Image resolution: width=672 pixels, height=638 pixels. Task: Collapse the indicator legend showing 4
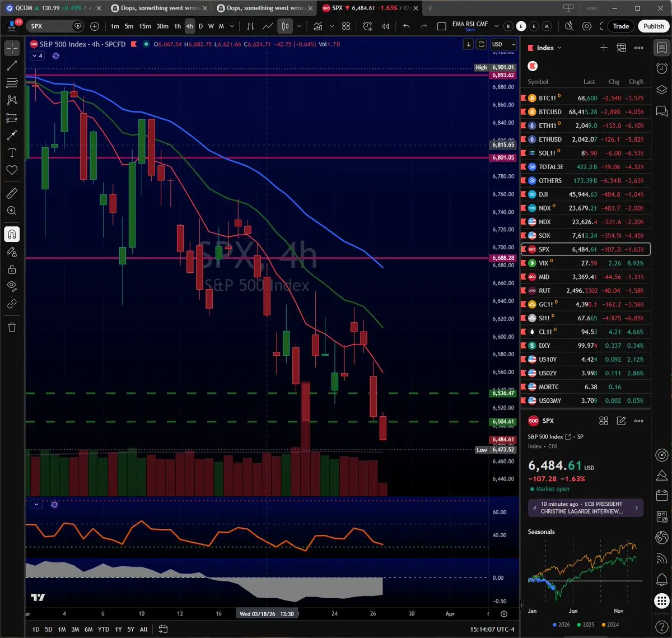[x=38, y=56]
